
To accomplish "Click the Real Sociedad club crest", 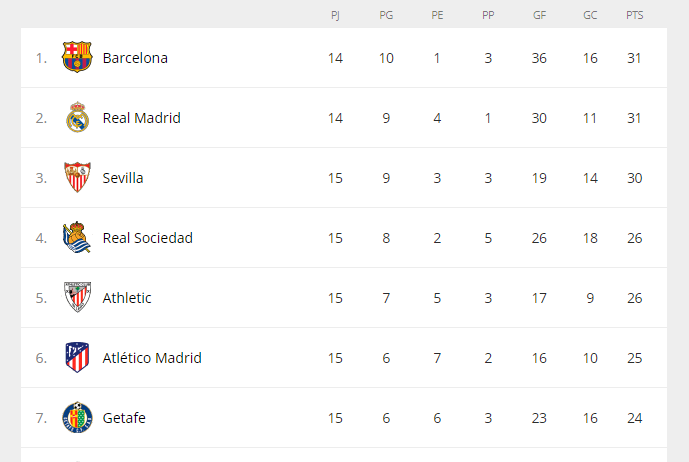I will [77, 237].
